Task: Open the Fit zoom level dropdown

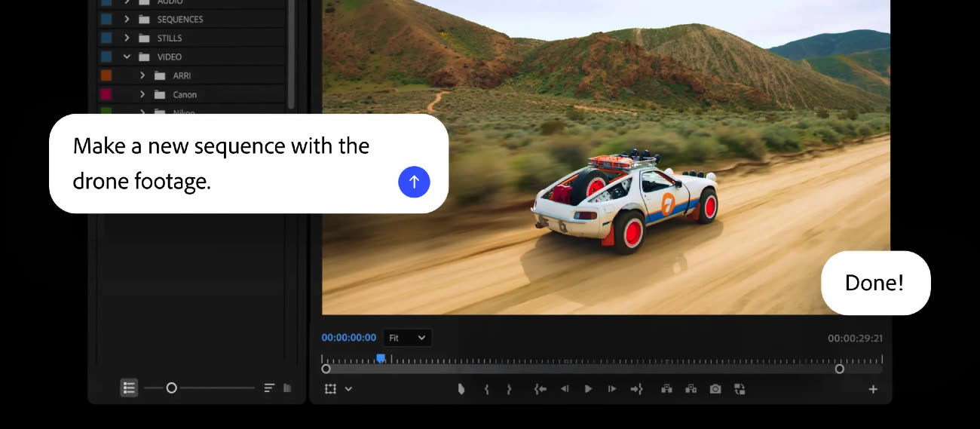Action: coord(407,338)
